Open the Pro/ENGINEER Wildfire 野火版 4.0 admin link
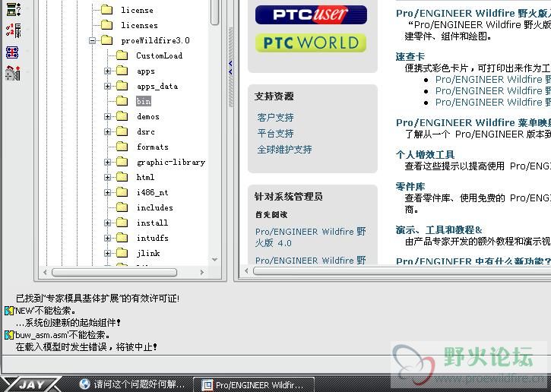The width and height of the screenshot is (551, 392). pos(311,237)
